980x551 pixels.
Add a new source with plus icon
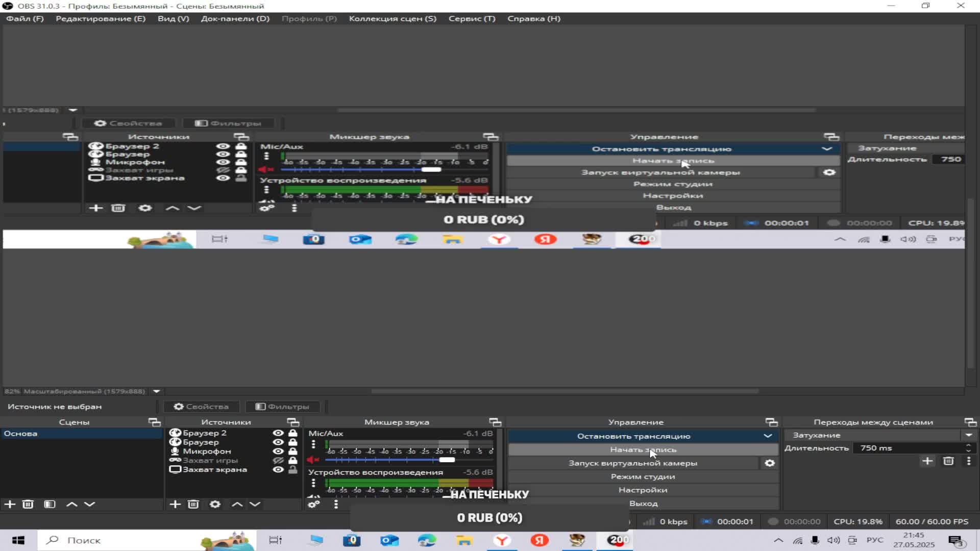[175, 504]
